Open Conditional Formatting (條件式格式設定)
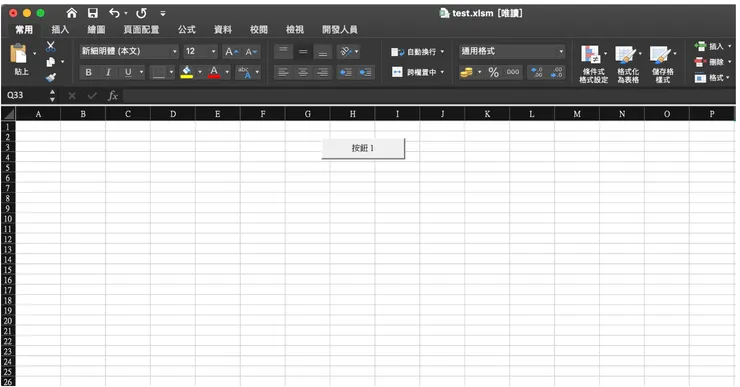The width and height of the screenshot is (740, 387). pos(593,64)
